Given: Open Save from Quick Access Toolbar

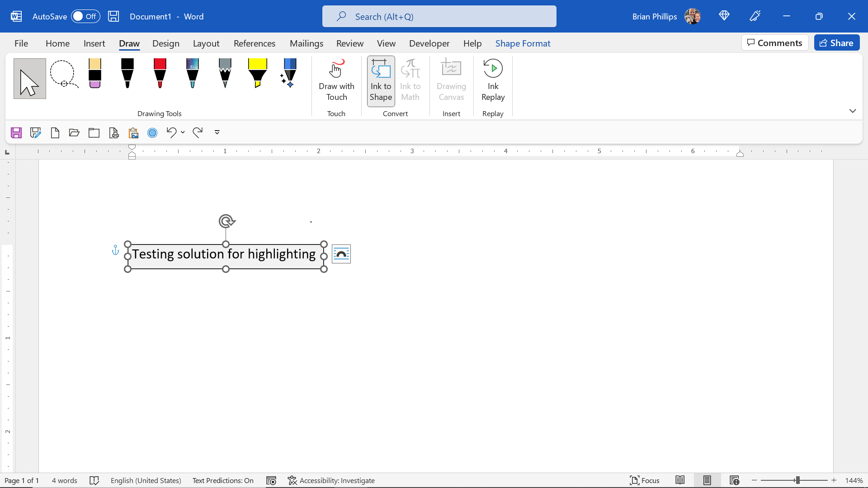Looking at the screenshot, I should tap(16, 132).
